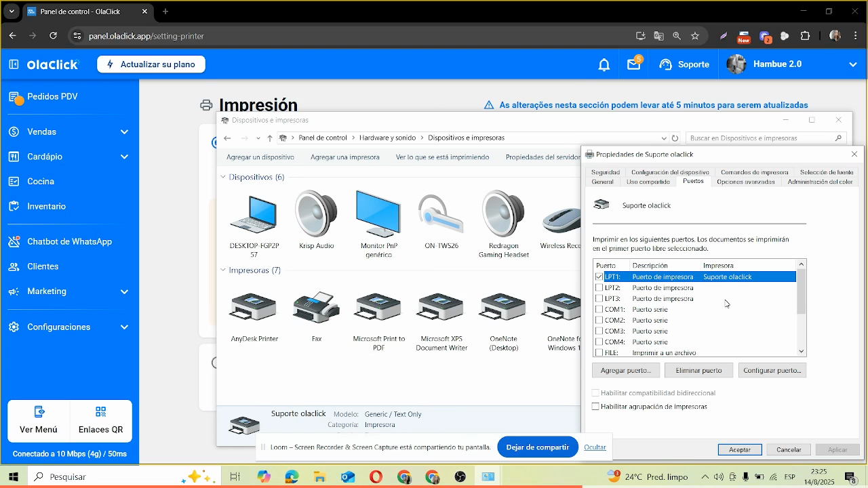Viewport: 868px width, 488px height.
Task: Check the FILE port checkbox
Action: 599,352
